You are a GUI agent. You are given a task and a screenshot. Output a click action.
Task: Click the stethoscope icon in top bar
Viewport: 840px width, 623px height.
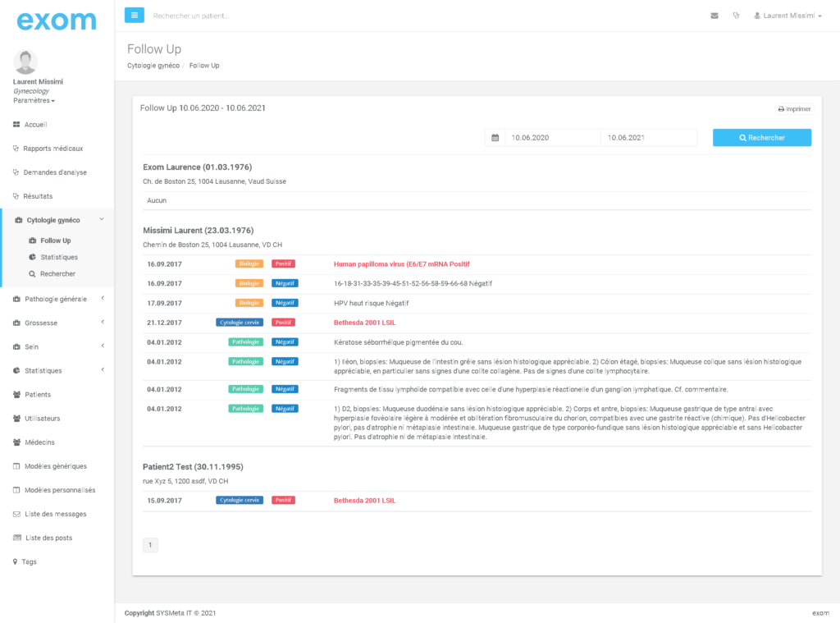click(x=736, y=16)
